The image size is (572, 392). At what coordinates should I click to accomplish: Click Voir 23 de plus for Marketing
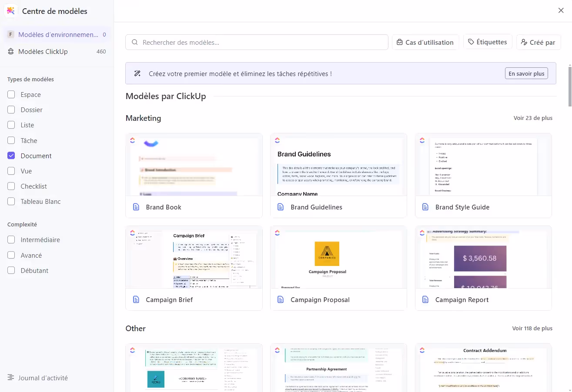tap(532, 118)
